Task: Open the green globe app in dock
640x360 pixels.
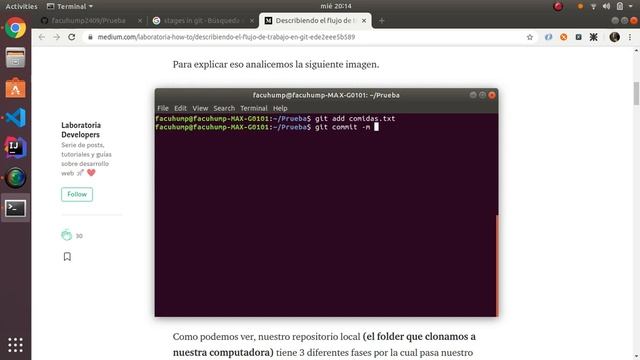Action: [16, 178]
